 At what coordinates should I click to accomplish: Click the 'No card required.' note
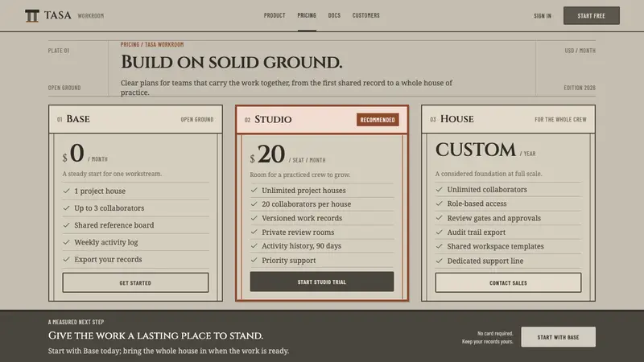(x=495, y=333)
